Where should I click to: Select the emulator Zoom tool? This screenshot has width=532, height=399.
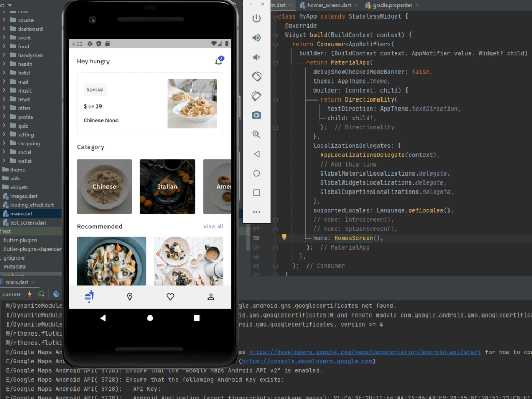(256, 134)
